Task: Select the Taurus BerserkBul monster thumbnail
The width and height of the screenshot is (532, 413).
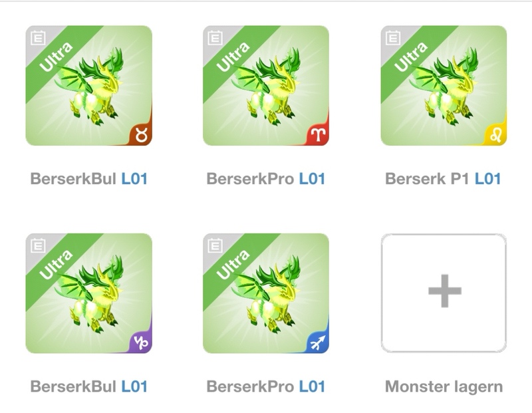Action: pos(89,86)
